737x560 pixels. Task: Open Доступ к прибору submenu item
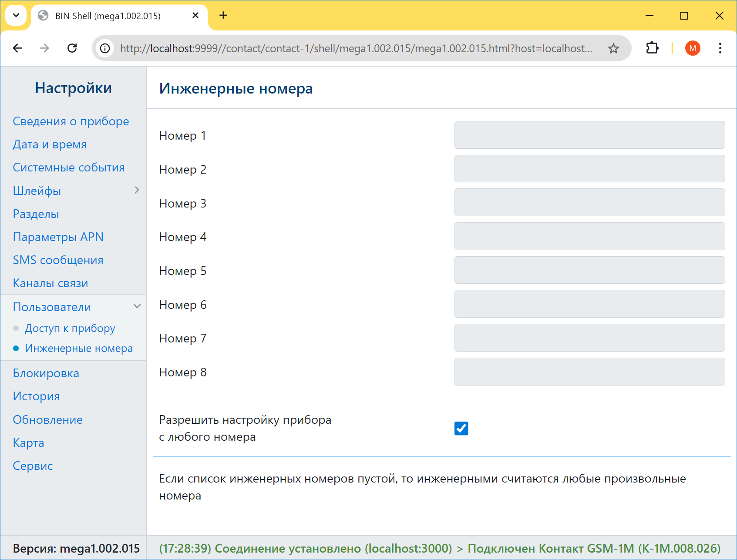70,328
